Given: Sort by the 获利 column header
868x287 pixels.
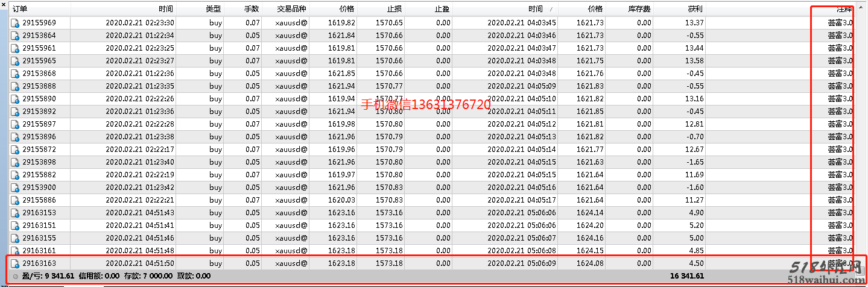Looking at the screenshot, I should [694, 9].
